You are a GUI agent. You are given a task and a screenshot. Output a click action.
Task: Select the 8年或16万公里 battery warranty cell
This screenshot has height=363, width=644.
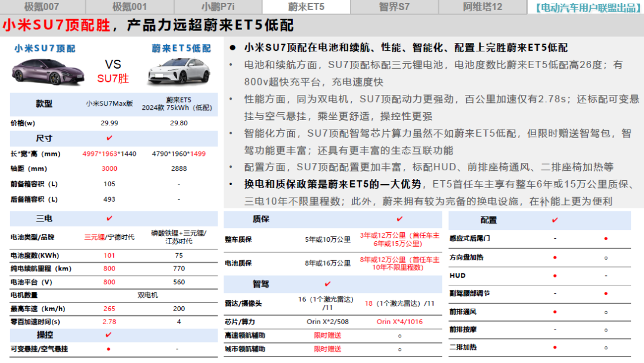coord(328,263)
